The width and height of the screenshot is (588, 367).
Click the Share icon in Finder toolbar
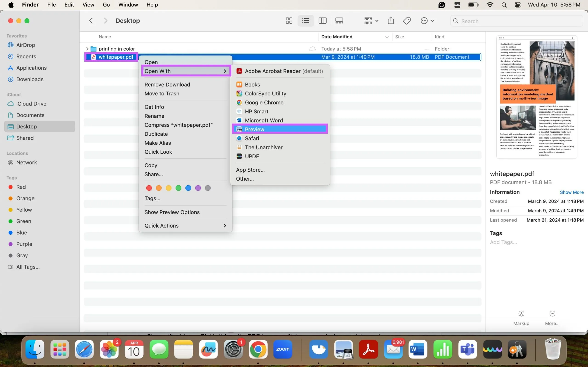tap(390, 21)
